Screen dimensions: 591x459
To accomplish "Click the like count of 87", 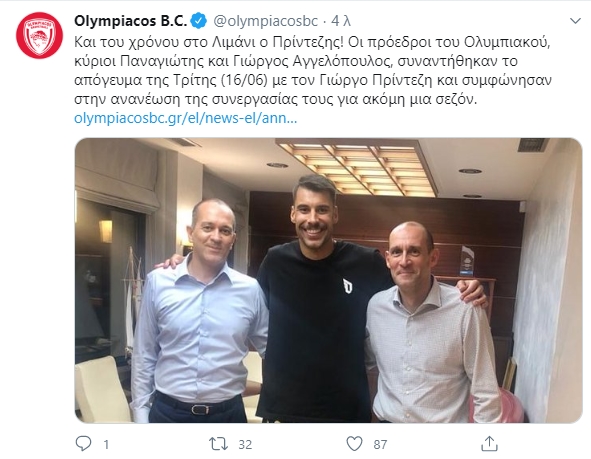I will pyautogui.click(x=380, y=445).
